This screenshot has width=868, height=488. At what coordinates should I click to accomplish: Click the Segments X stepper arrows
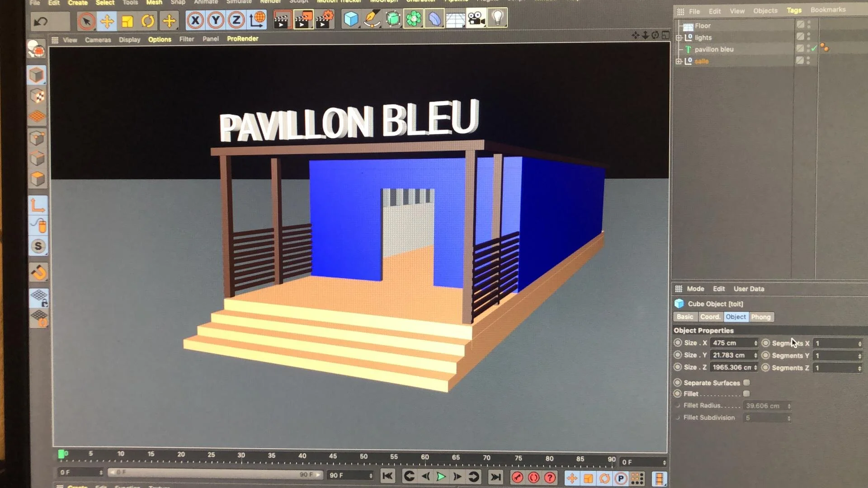pos(859,343)
